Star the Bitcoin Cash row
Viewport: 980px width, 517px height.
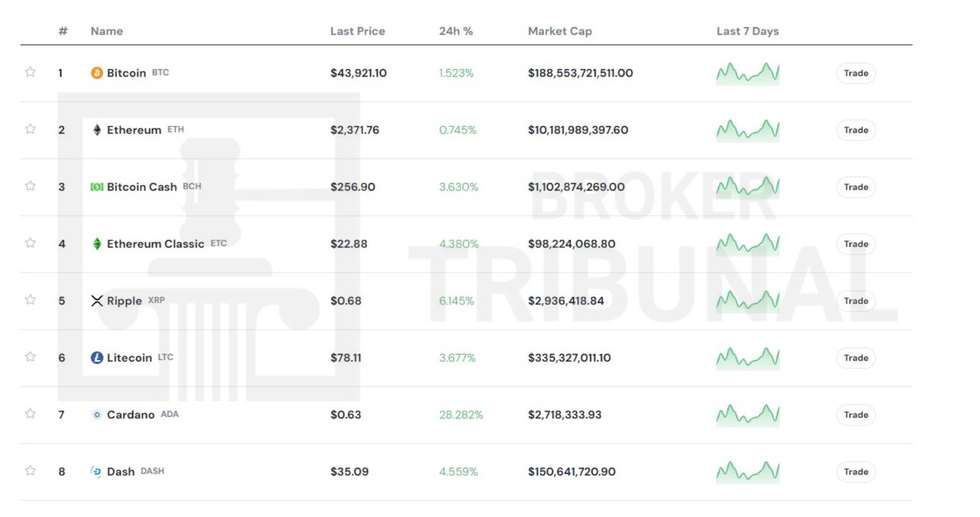[30, 185]
